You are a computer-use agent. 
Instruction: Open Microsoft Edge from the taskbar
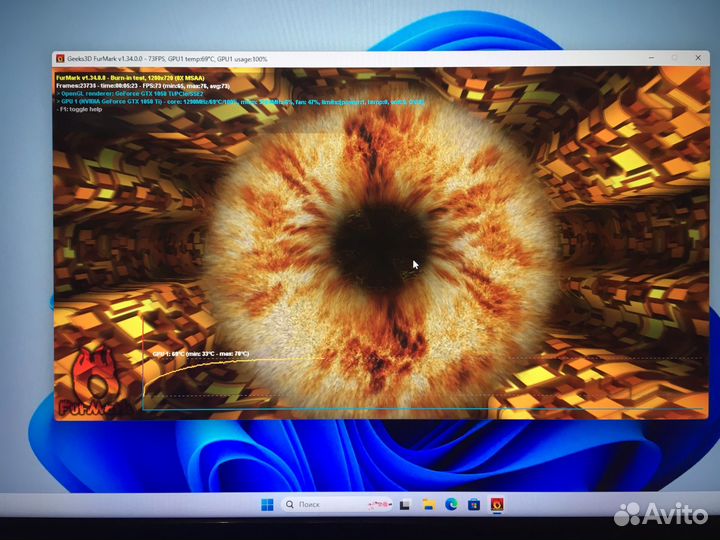coord(451,505)
